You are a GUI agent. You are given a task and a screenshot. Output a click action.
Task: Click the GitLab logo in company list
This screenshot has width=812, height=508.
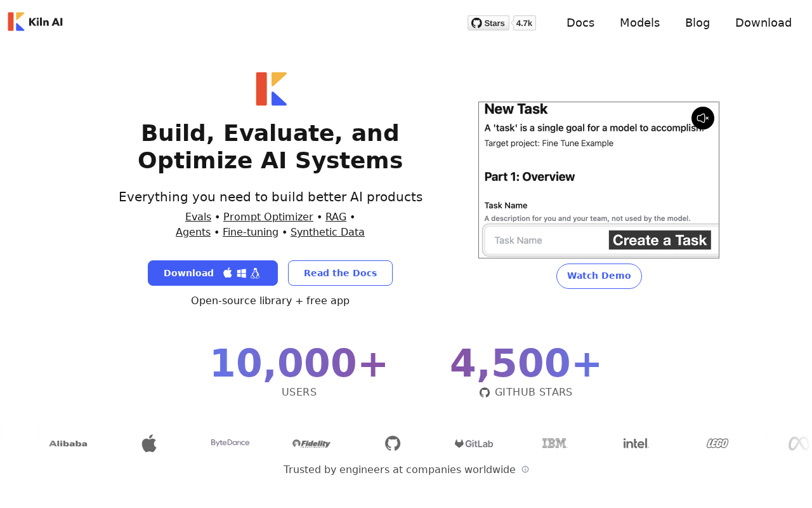click(x=474, y=443)
